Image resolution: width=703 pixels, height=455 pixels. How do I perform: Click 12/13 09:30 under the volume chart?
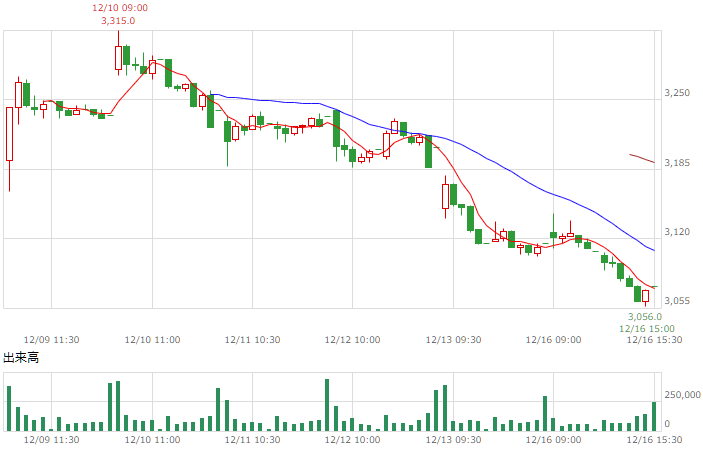tap(453, 439)
